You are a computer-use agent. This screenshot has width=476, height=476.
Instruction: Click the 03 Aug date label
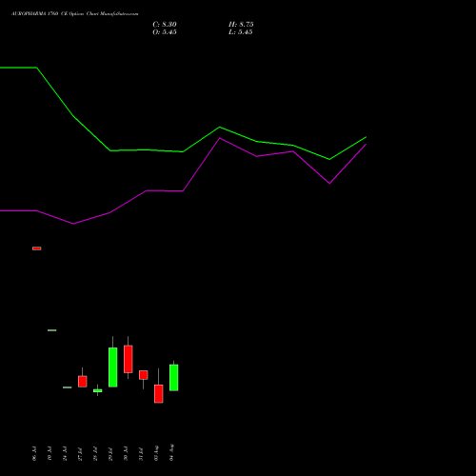156,453
